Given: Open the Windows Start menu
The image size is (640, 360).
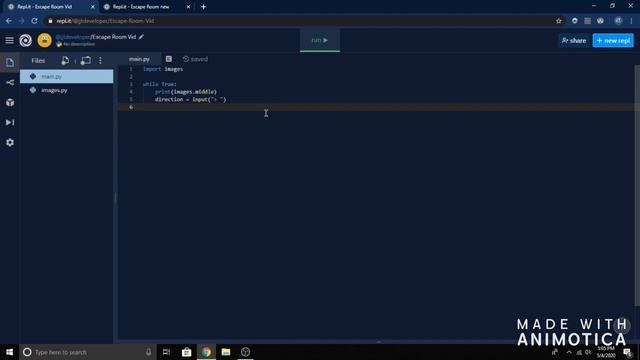Looking at the screenshot, I should (9, 352).
